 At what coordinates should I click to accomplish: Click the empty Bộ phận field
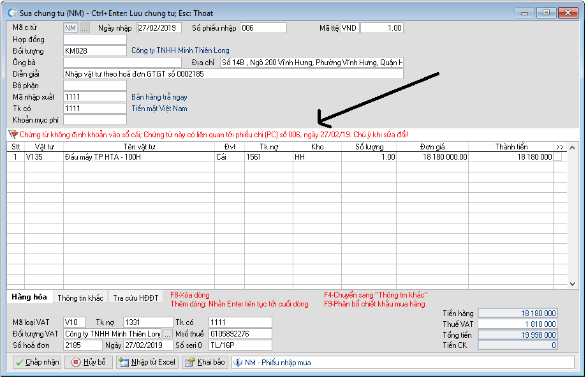[x=95, y=86]
